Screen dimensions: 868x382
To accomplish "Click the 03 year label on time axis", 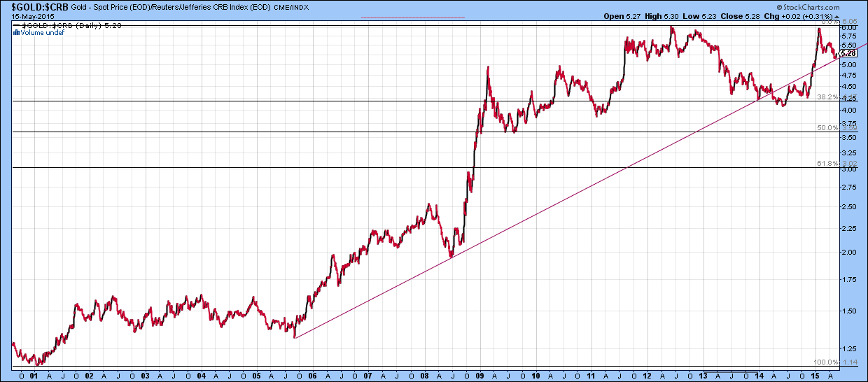I will (x=146, y=376).
